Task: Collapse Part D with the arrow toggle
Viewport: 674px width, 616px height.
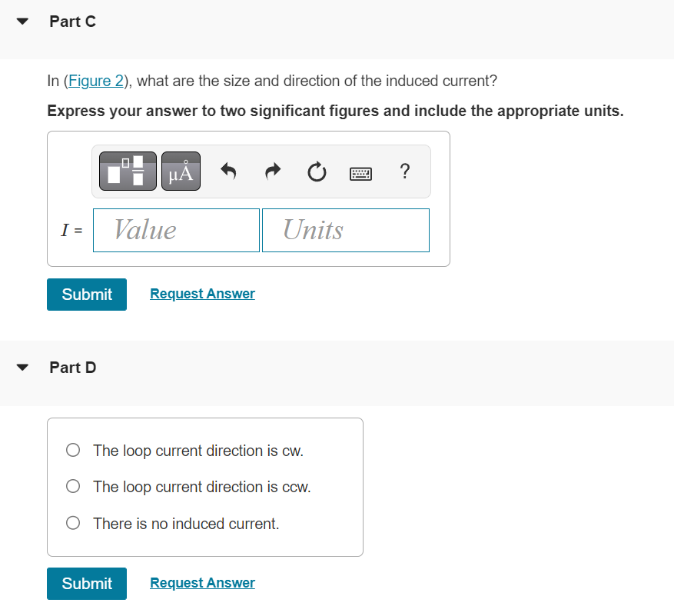Action: 22,367
